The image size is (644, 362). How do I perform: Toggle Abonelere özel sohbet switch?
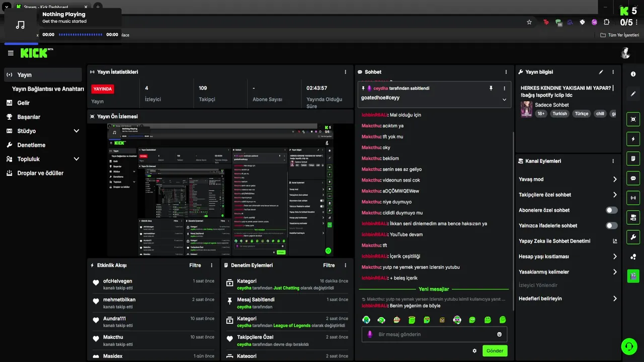coord(611,210)
